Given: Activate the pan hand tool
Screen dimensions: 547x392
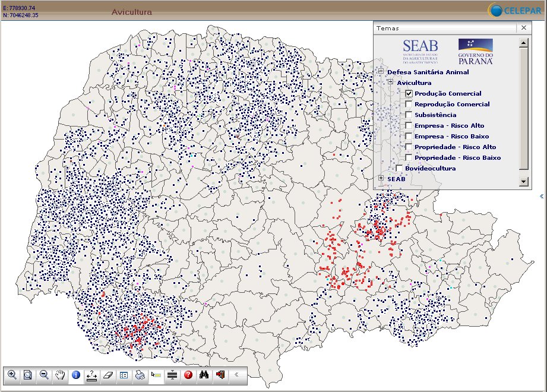Looking at the screenshot, I should [x=60, y=375].
